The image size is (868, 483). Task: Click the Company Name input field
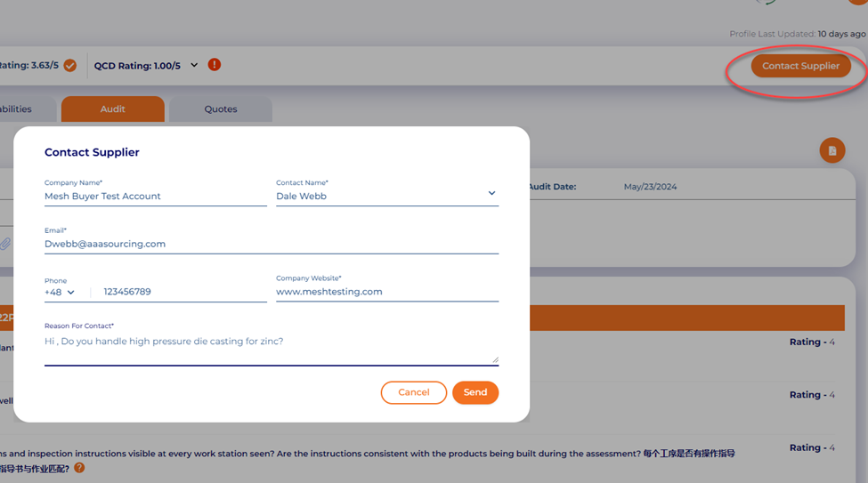(155, 196)
